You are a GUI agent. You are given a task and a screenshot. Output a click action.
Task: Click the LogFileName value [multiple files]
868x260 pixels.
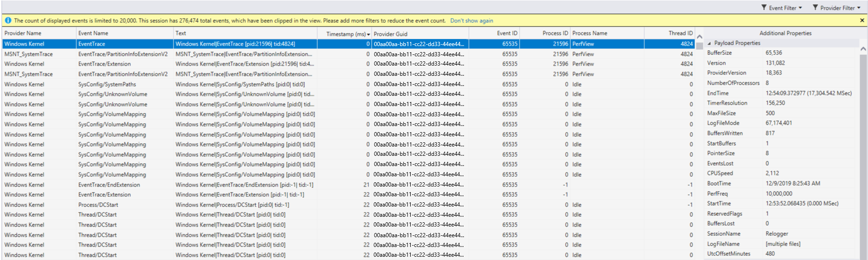coord(783,244)
